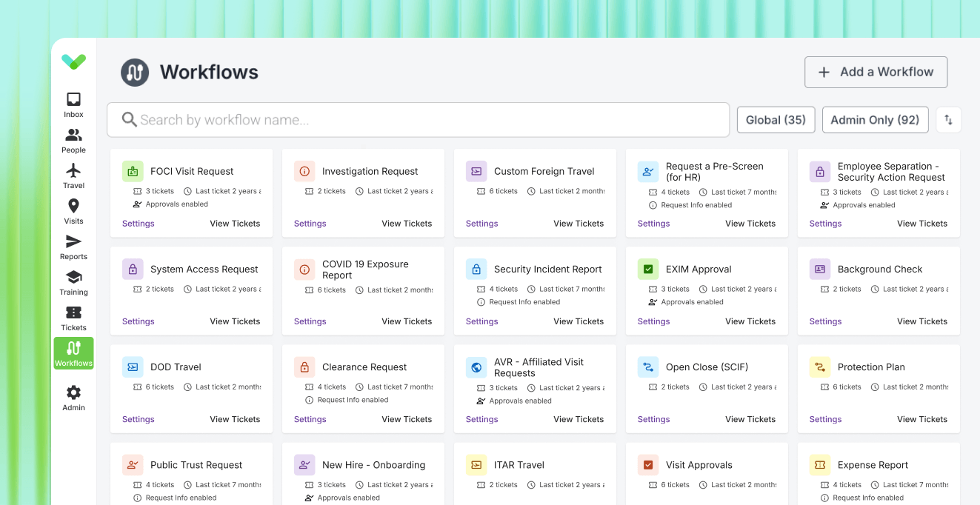Image resolution: width=980 pixels, height=505 pixels.
Task: Click the ITAR Travel yellow icon
Action: pos(476,464)
